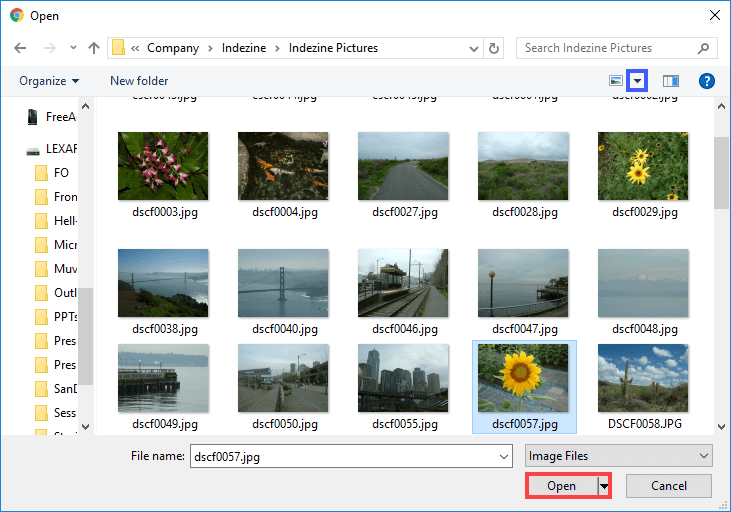
Task: Click file list scrollbar down arrow
Action: click(x=721, y=426)
